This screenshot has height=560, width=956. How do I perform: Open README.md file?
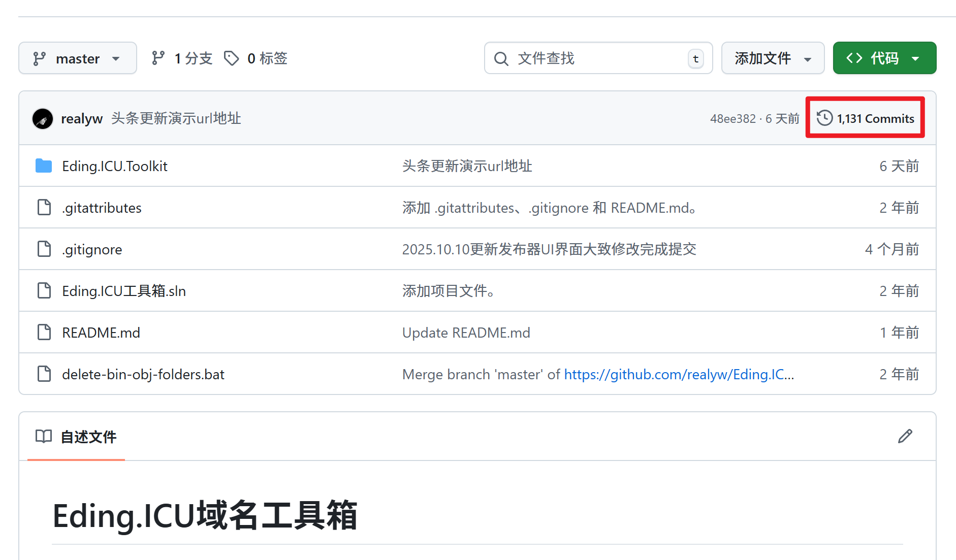pos(101,333)
